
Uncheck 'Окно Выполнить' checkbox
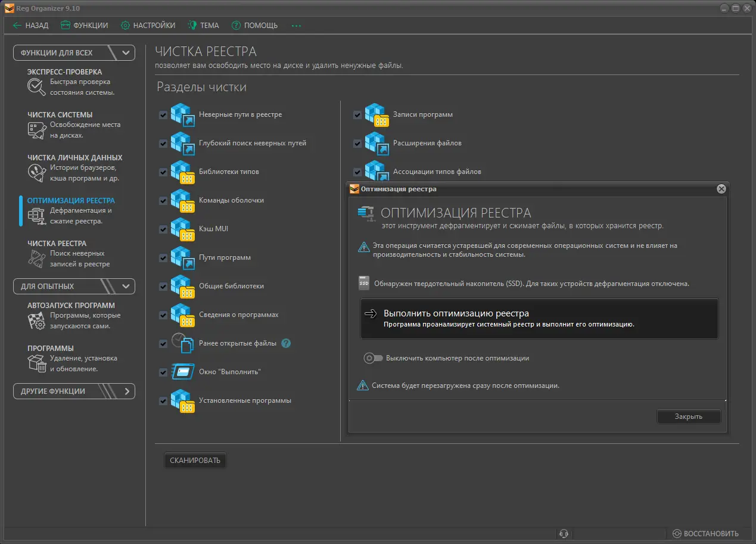[163, 372]
